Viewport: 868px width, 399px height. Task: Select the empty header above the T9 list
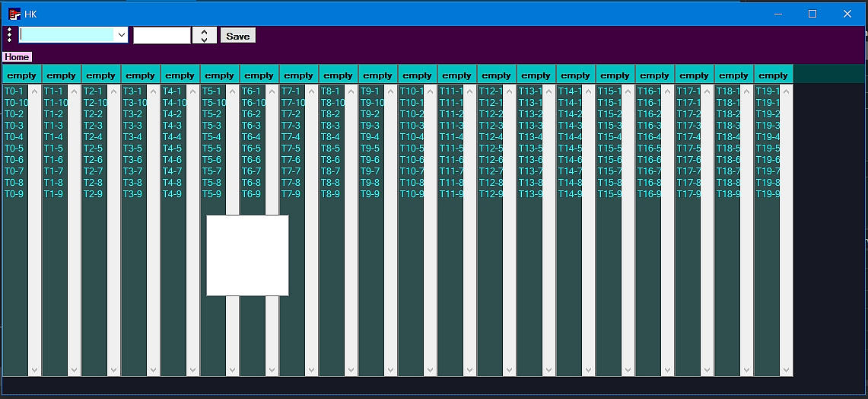click(378, 75)
